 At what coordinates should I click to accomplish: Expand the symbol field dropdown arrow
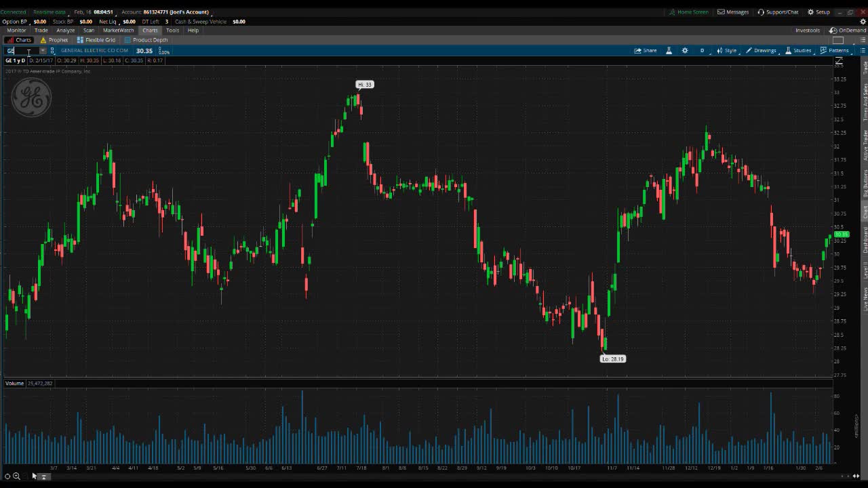point(43,51)
